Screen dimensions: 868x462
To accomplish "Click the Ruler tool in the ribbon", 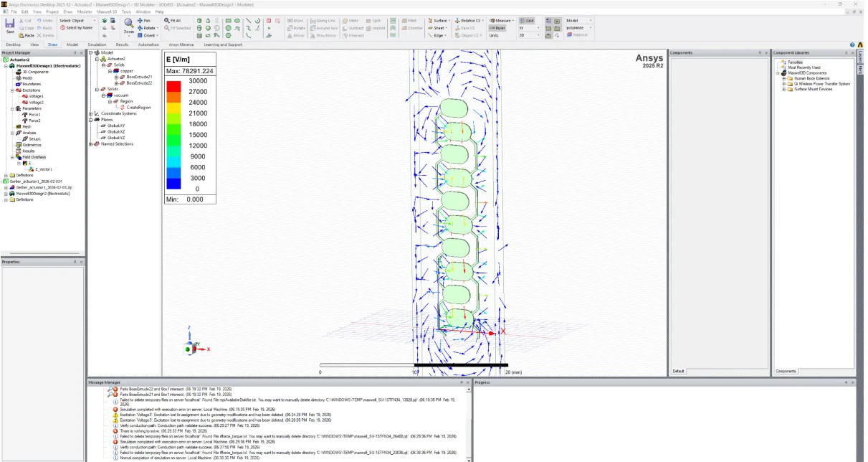I will pyautogui.click(x=501, y=28).
